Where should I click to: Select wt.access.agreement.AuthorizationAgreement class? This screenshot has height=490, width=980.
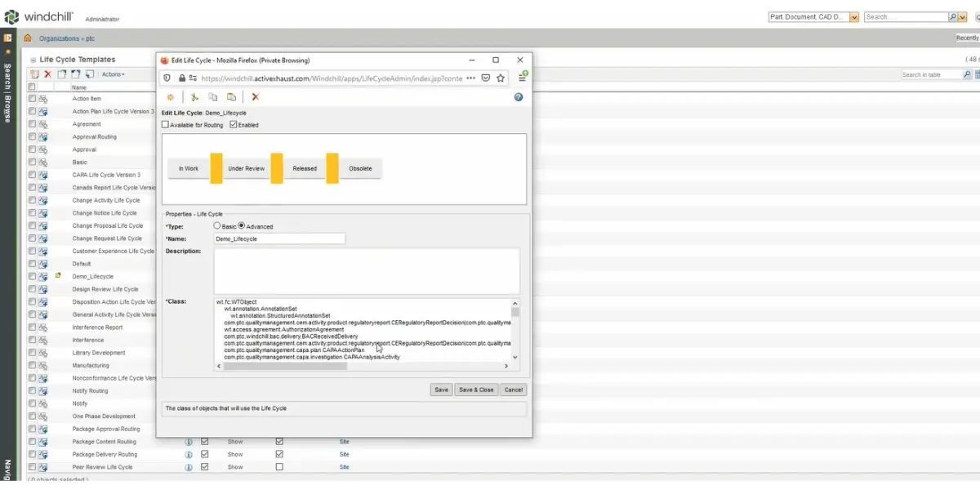click(x=284, y=329)
